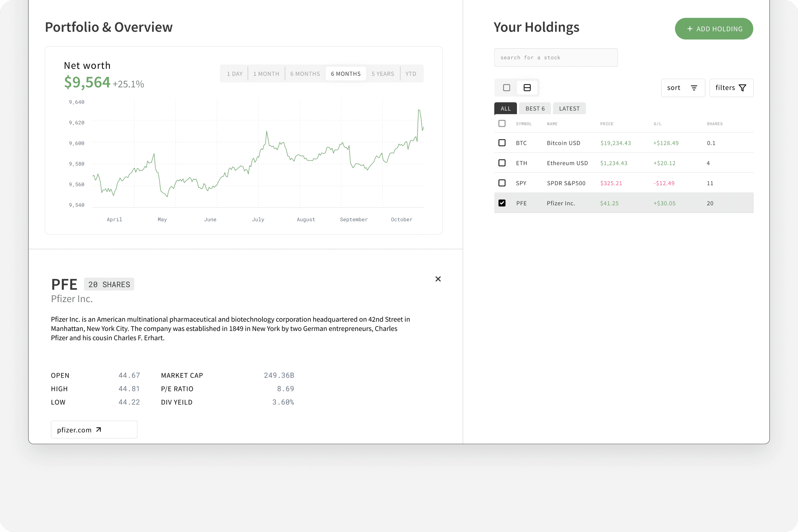798x532 pixels.
Task: Click the plus icon in Add Holding
Action: pos(690,29)
